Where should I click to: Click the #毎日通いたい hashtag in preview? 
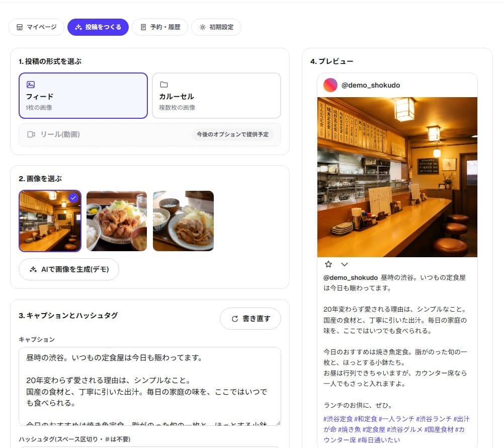pyautogui.click(x=379, y=440)
